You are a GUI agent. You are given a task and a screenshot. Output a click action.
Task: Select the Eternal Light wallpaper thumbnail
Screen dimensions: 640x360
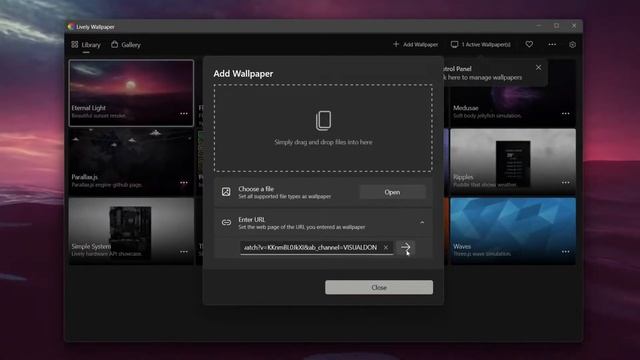131,93
